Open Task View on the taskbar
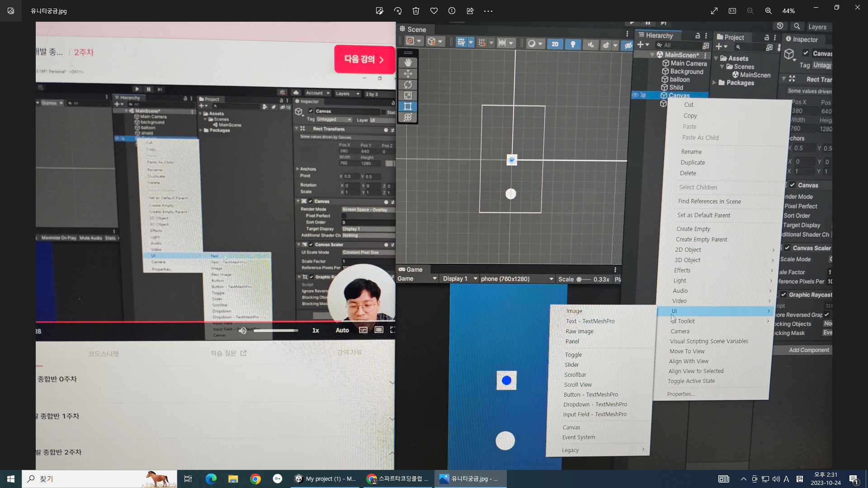 coord(188,479)
